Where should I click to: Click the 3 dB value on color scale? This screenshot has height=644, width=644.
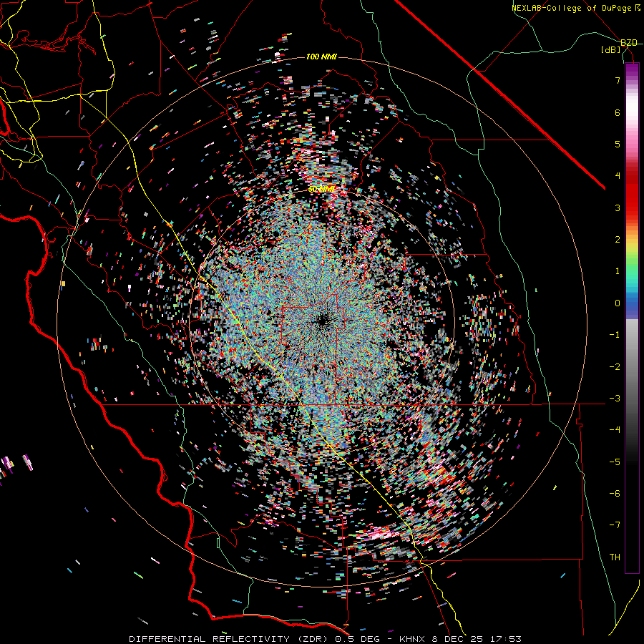click(x=618, y=208)
